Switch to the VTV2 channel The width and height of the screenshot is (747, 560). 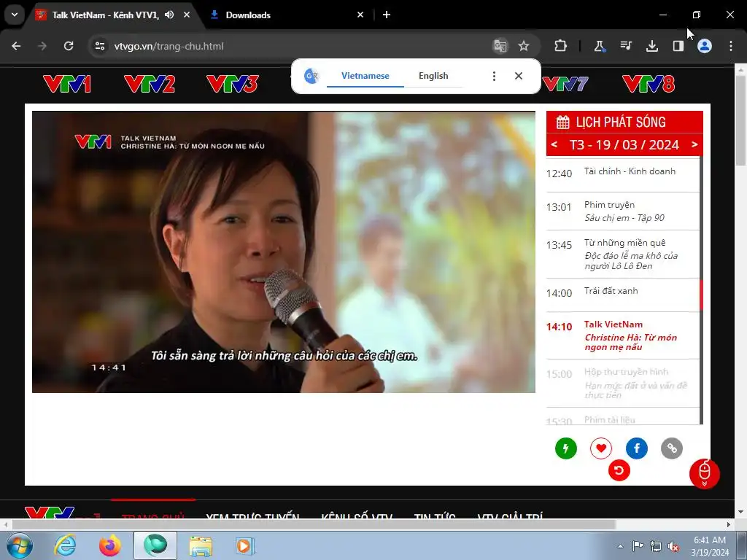point(150,85)
